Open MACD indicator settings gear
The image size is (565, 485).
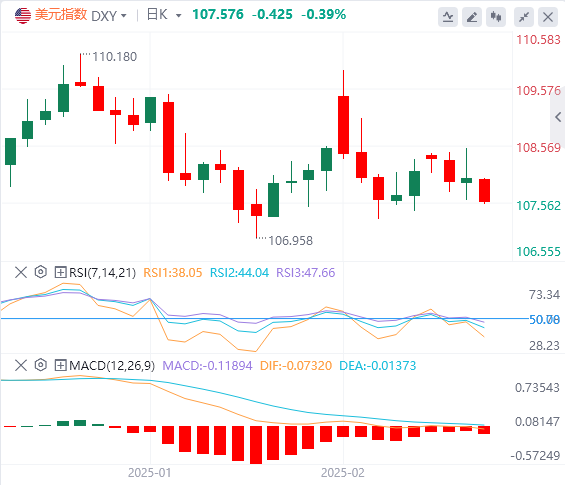(x=41, y=365)
